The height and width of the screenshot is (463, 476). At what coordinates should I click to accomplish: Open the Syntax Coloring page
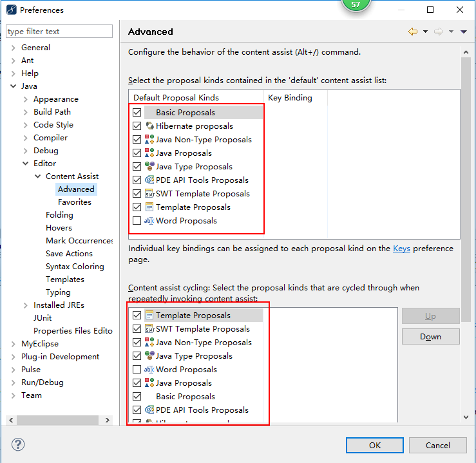pyautogui.click(x=75, y=267)
